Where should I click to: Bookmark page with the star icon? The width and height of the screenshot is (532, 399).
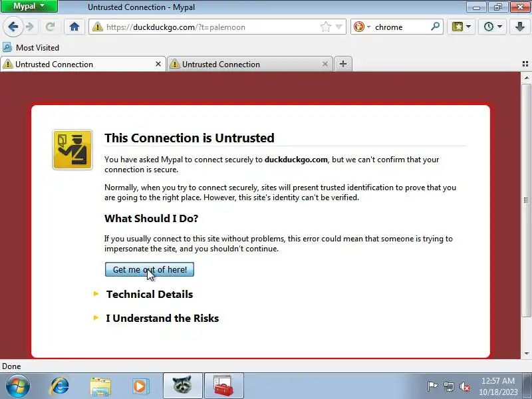point(325,27)
